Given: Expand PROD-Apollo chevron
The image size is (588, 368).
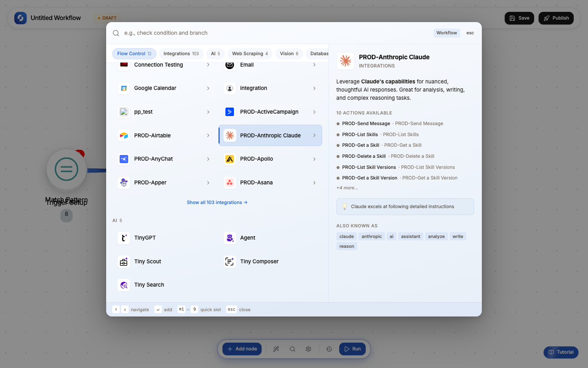Looking at the screenshot, I should [314, 159].
